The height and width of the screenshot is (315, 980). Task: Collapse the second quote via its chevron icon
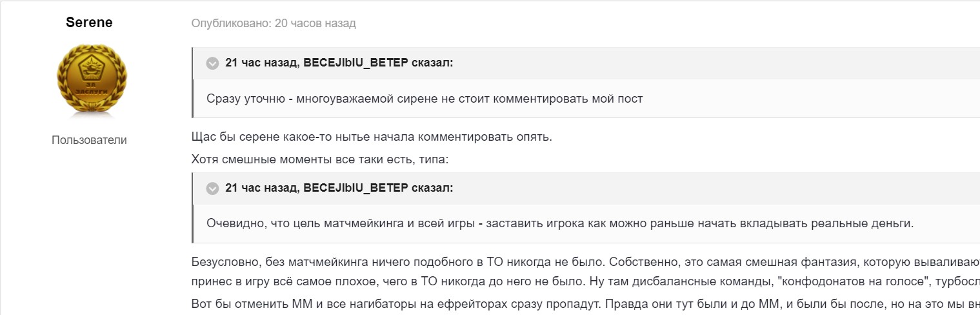(212, 188)
